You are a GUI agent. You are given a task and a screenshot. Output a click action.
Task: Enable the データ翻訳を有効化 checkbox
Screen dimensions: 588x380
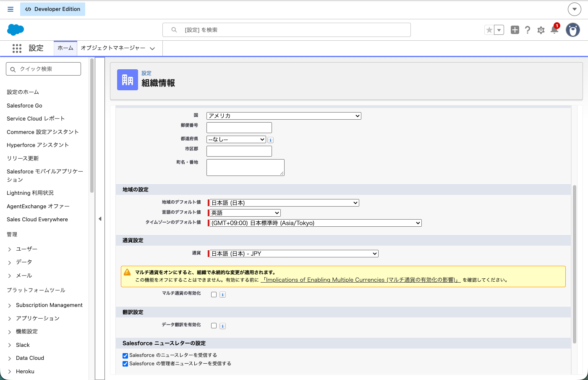[214, 326]
